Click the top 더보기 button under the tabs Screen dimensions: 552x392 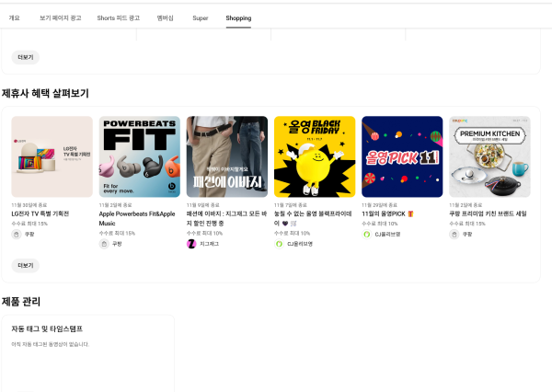[x=25, y=57]
